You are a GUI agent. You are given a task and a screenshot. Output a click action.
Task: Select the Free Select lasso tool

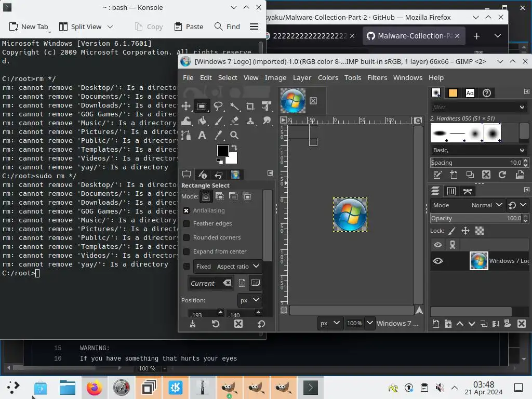click(x=218, y=106)
